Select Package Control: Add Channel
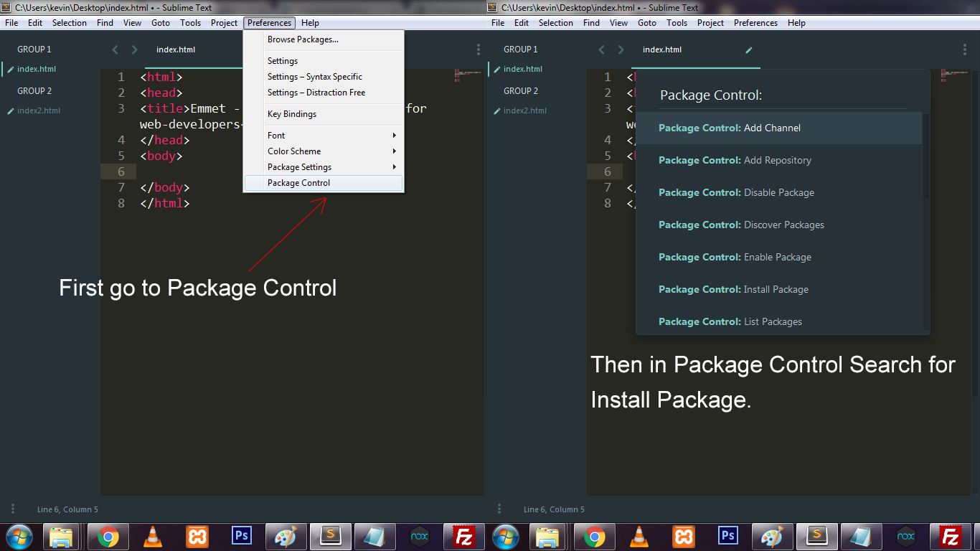The height and width of the screenshot is (551, 980). [779, 128]
